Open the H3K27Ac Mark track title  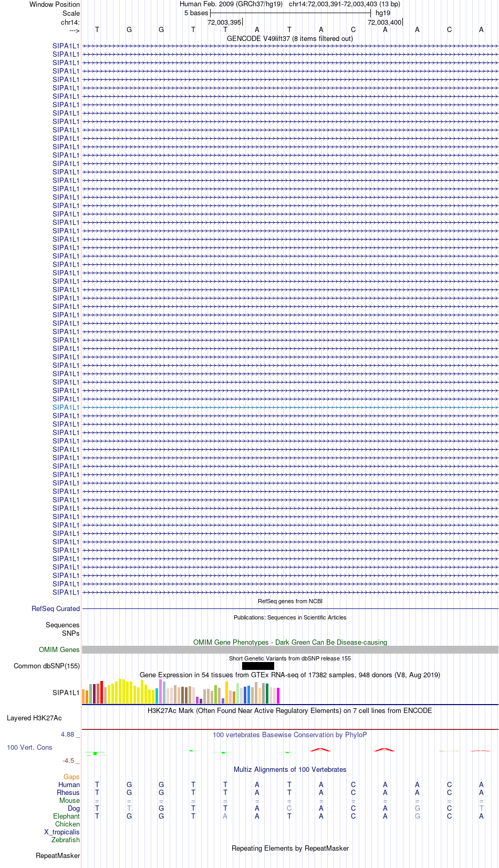[290, 710]
